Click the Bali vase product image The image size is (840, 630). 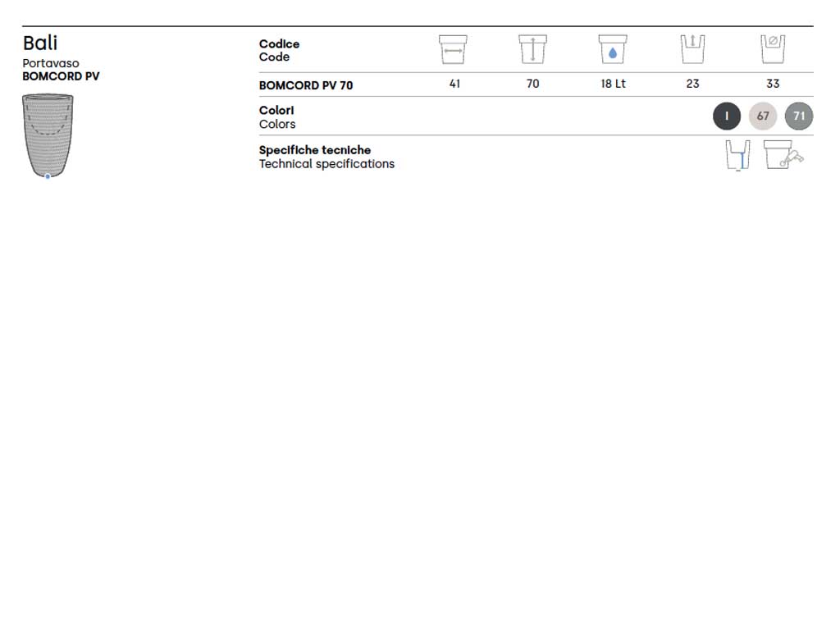[48, 135]
